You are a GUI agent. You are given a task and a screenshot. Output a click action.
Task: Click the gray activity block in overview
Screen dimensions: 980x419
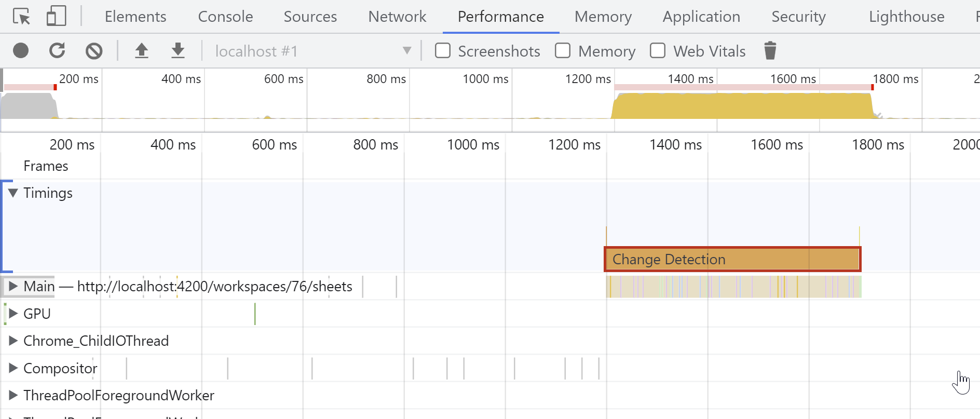29,105
